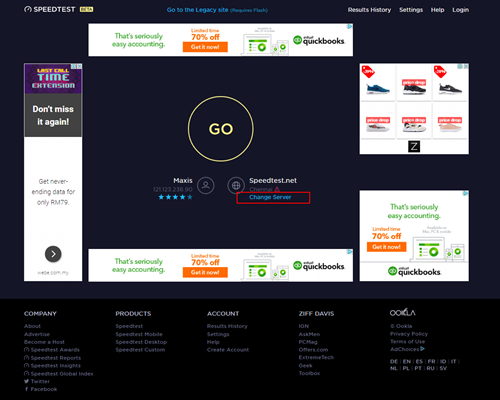Click the arrow button on the webe ad
The height and width of the screenshot is (400, 500).
click(53, 254)
